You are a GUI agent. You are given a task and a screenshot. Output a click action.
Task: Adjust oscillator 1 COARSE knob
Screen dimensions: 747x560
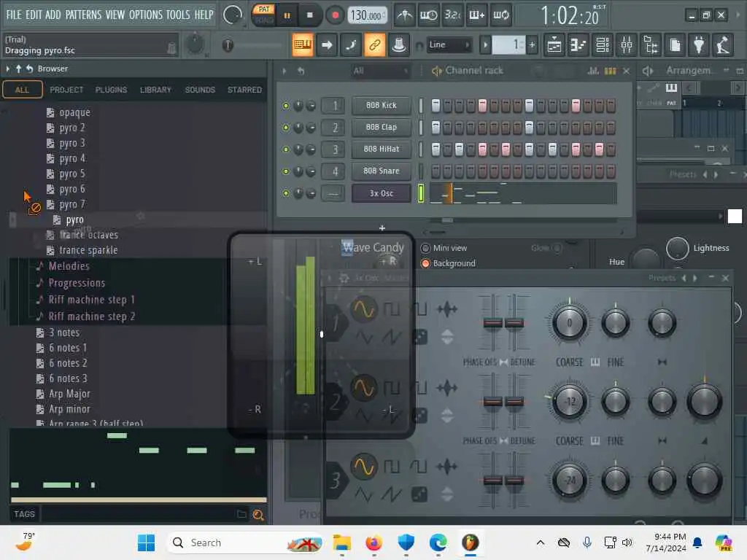(569, 323)
